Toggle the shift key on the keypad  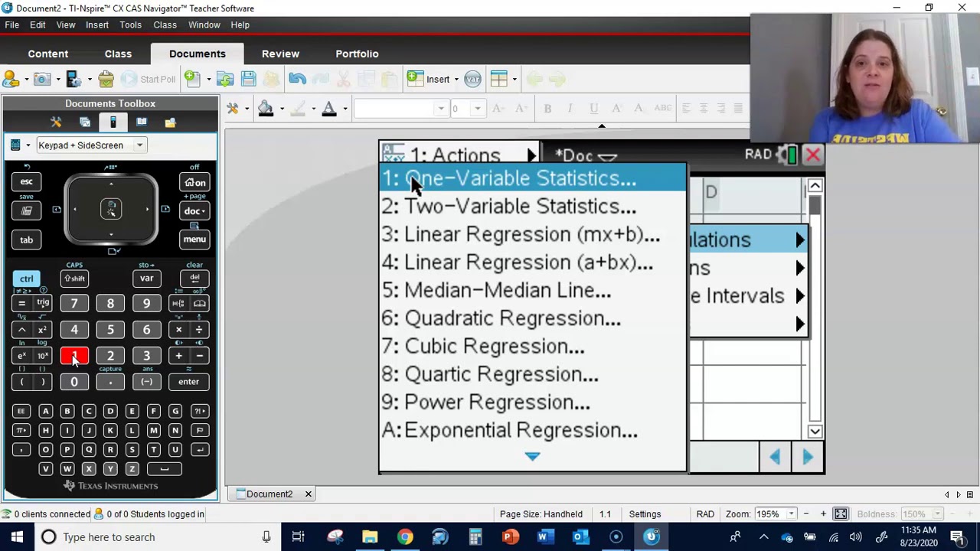tap(74, 279)
